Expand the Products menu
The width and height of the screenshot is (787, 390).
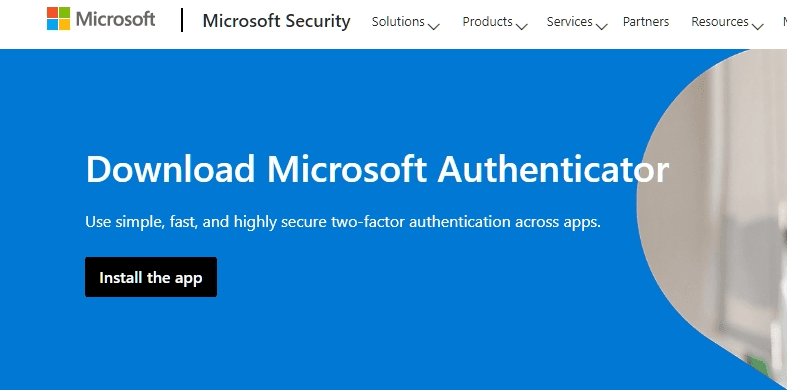tap(495, 22)
